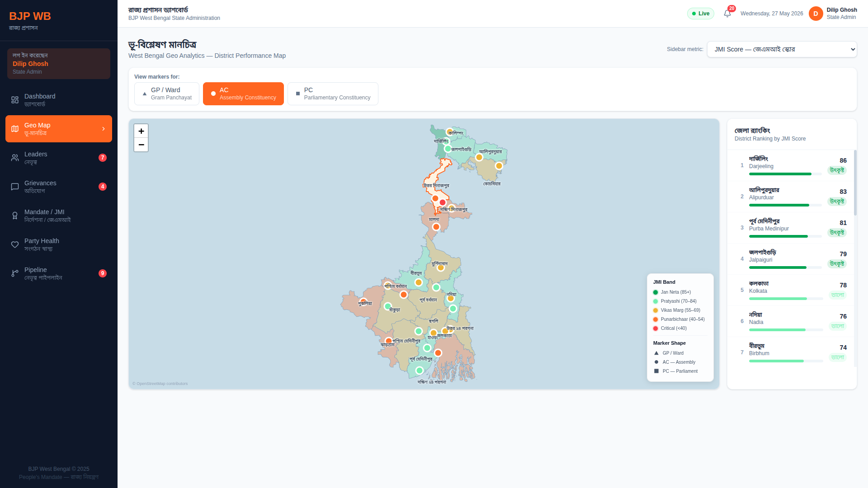Go to the Grievances menu item
The height and width of the screenshot is (488, 868).
pyautogui.click(x=59, y=187)
